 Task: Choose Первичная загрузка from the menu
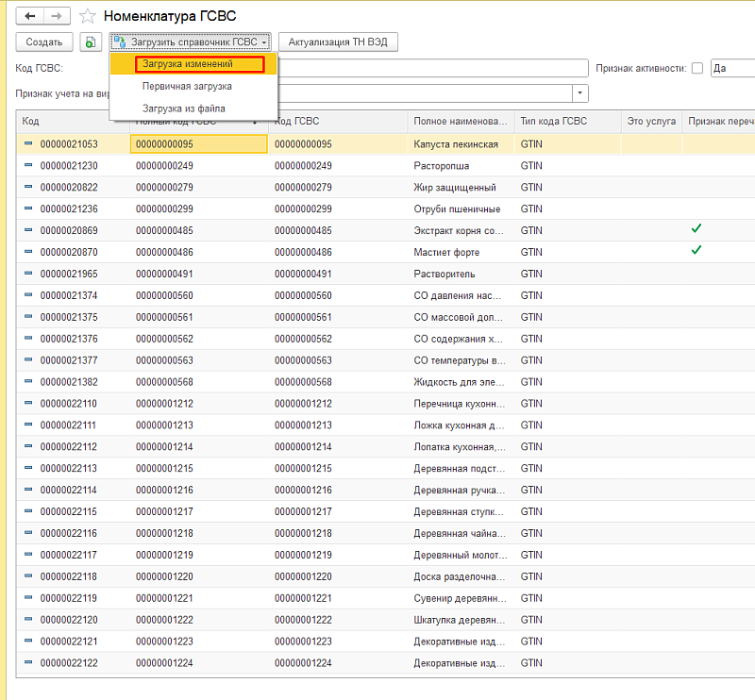tap(187, 86)
